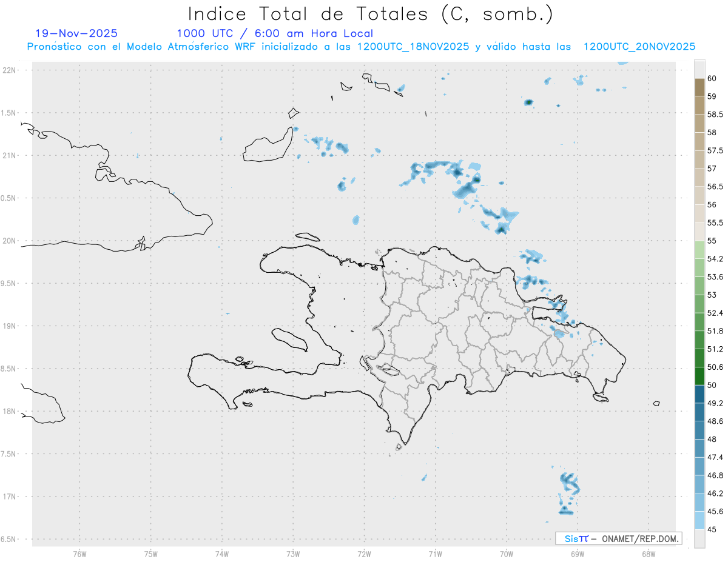
Task: Click the colorbar value label 50.6
Action: click(715, 367)
